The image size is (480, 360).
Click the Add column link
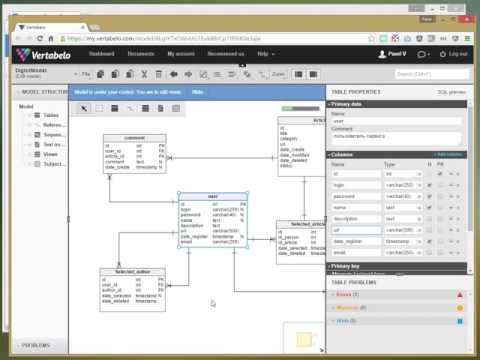click(448, 155)
